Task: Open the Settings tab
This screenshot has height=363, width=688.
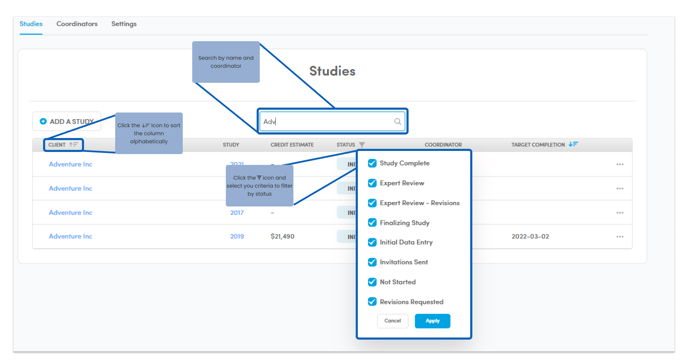Action: click(124, 24)
